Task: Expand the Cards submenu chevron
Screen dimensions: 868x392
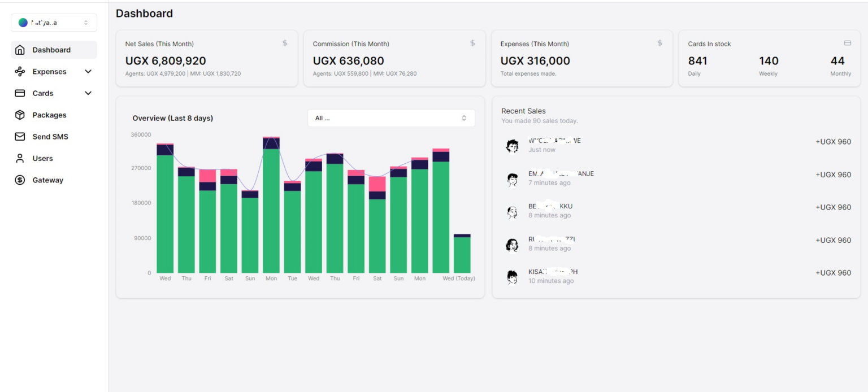Action: pos(88,93)
